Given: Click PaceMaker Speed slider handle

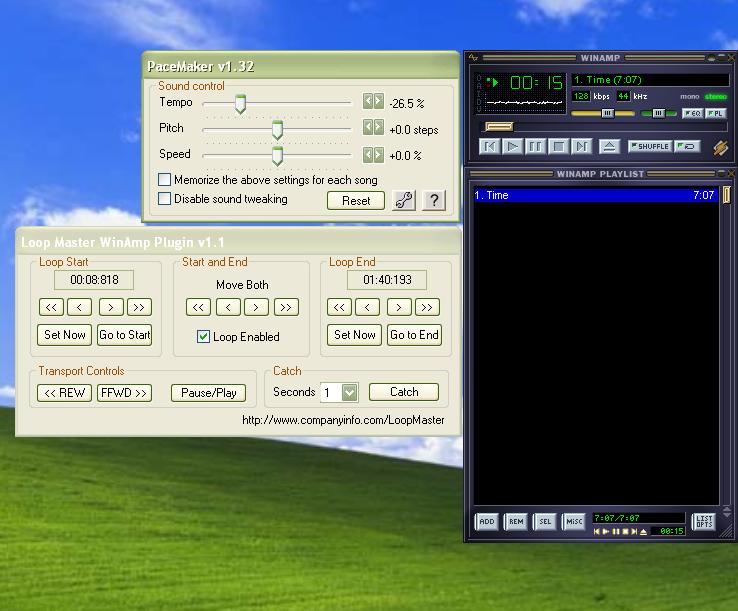Looking at the screenshot, I should click(278, 156).
